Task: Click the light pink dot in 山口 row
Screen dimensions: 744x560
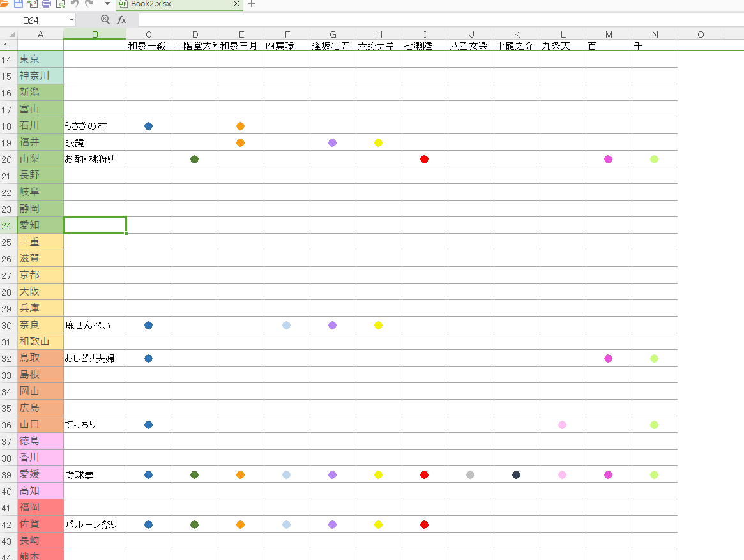Action: (562, 425)
